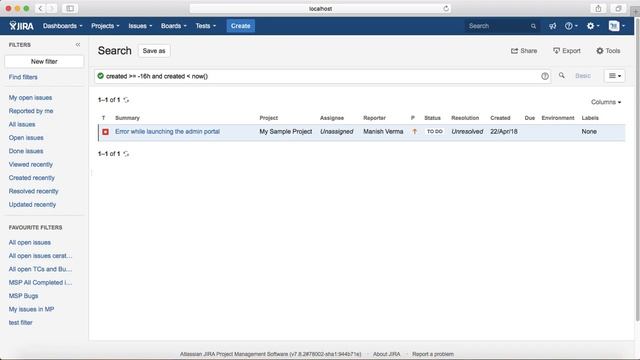
Task: Open the Tests menu
Action: 205,26
